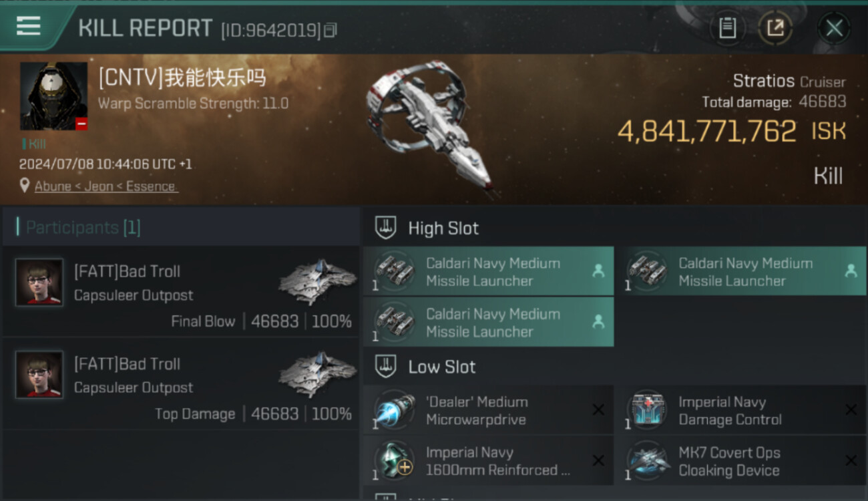Image resolution: width=868 pixels, height=501 pixels.
Task: Click the clipboard icon in the header
Action: [727, 28]
